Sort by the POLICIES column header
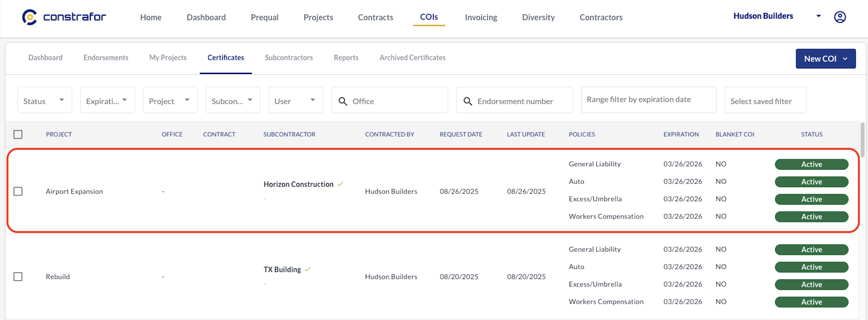 click(582, 134)
